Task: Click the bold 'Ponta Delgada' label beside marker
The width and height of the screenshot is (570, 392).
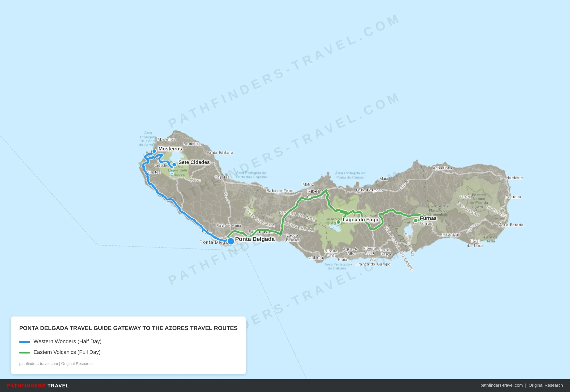Action: tap(255, 239)
